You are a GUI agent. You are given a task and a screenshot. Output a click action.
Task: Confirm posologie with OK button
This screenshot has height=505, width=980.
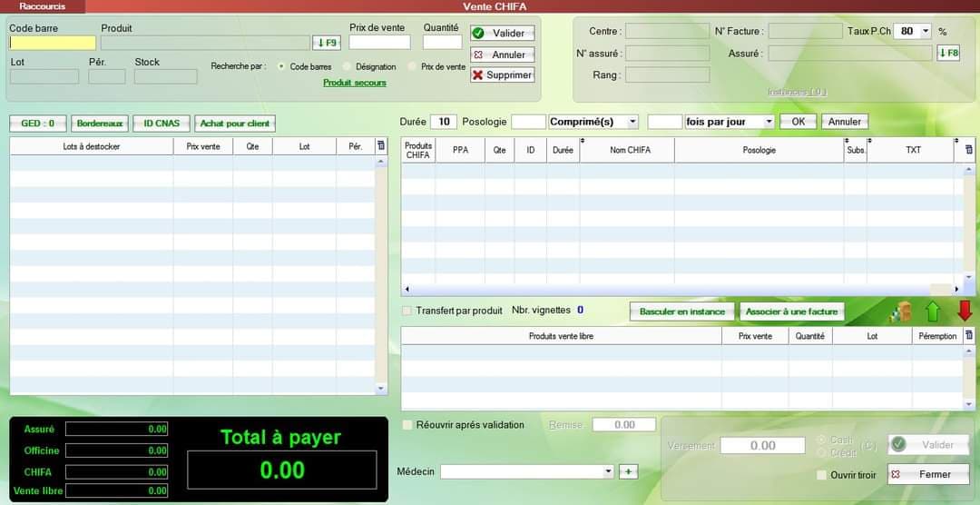pyautogui.click(x=799, y=122)
